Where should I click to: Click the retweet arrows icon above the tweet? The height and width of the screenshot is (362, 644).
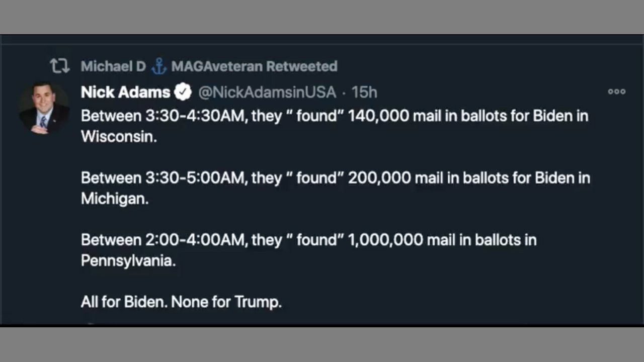pos(59,66)
